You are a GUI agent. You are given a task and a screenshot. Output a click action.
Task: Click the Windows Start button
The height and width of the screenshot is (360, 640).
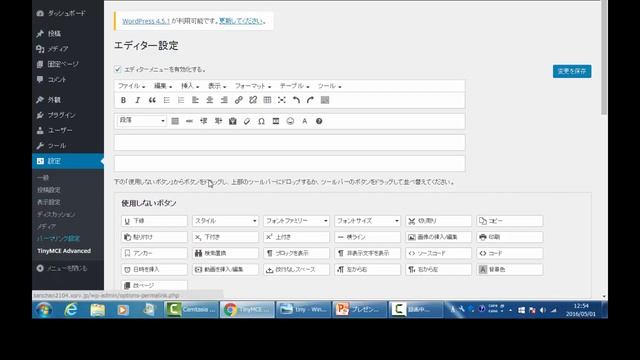coord(44,310)
